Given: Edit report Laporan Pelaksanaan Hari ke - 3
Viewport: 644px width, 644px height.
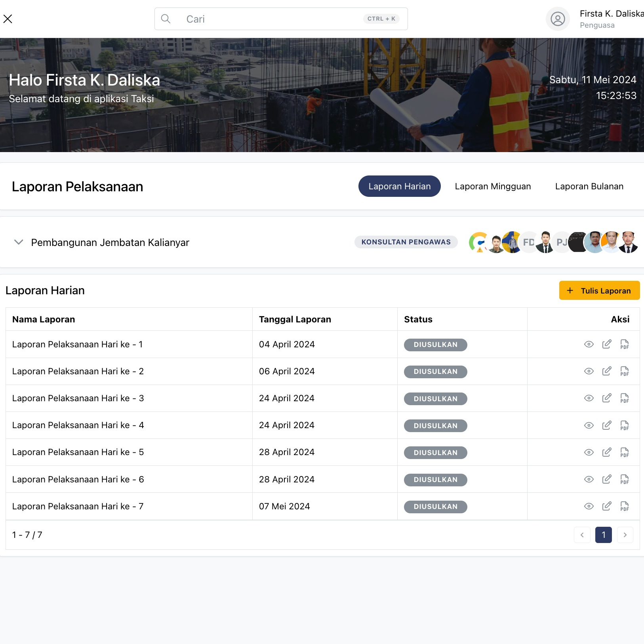Looking at the screenshot, I should [x=606, y=398].
